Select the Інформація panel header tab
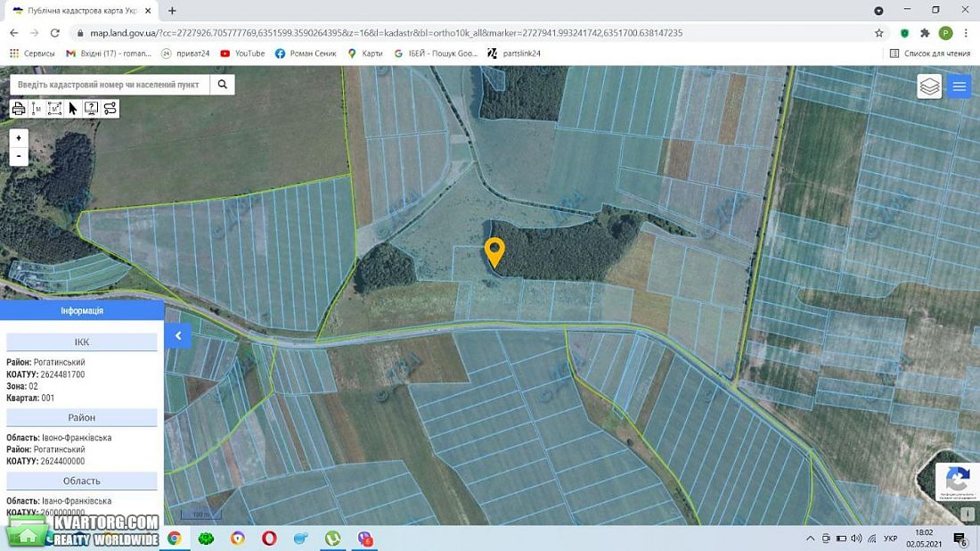 click(x=82, y=310)
